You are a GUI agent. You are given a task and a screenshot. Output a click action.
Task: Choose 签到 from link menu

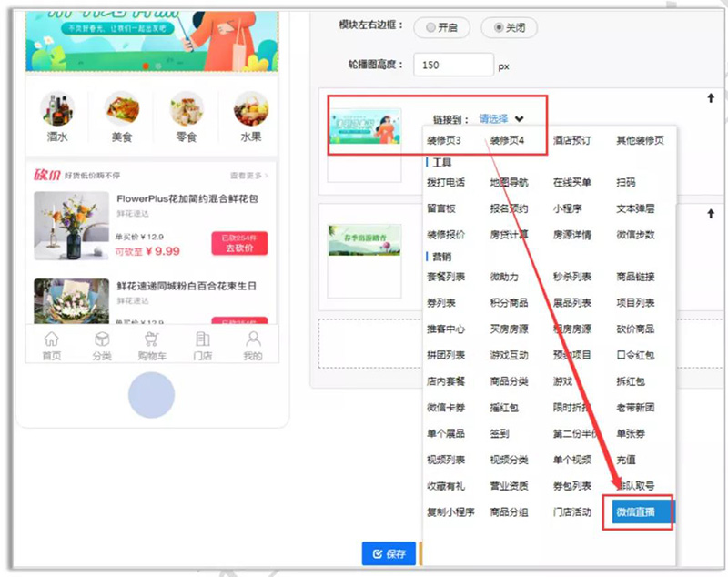(x=500, y=433)
